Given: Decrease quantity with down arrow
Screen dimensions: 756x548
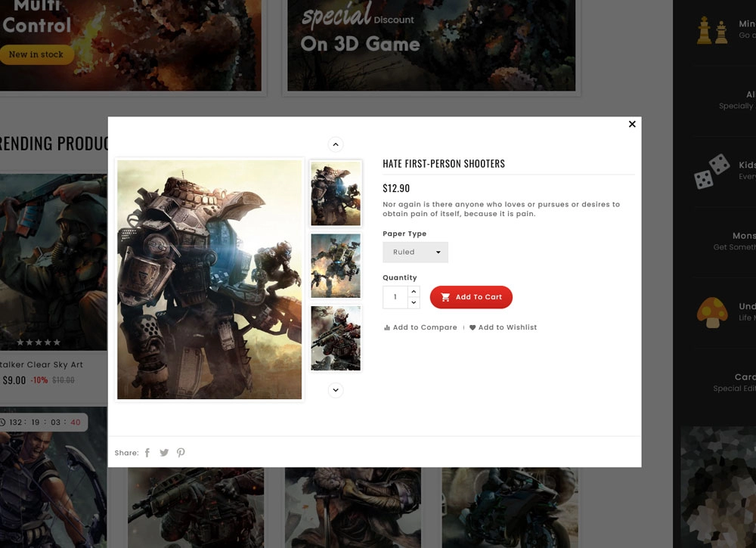Looking at the screenshot, I should click(414, 302).
